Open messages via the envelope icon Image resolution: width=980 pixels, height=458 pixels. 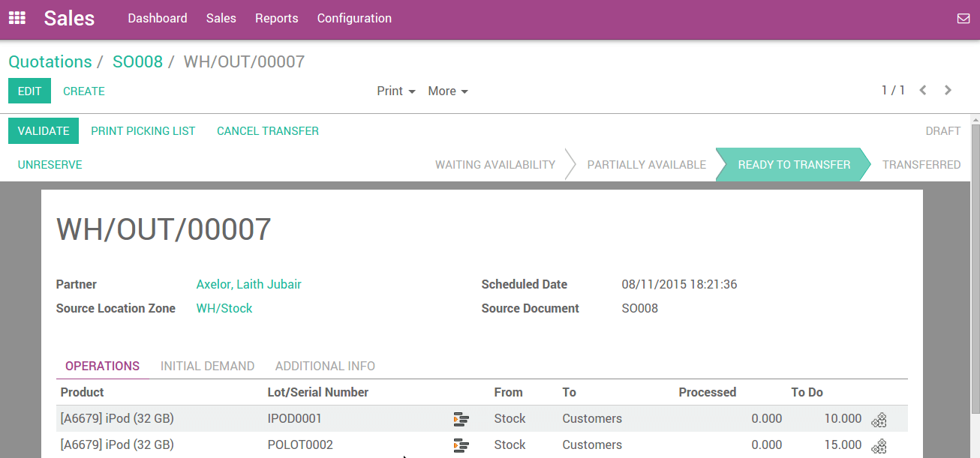tap(963, 18)
